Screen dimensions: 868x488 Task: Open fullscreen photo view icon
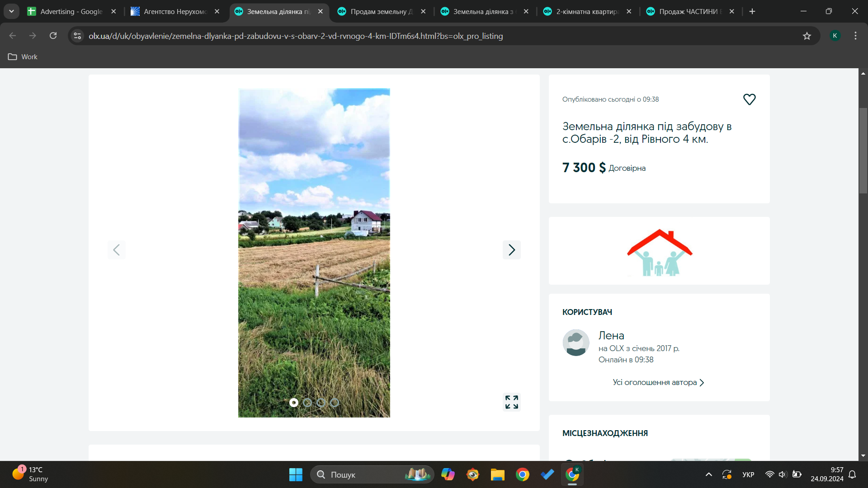511,402
